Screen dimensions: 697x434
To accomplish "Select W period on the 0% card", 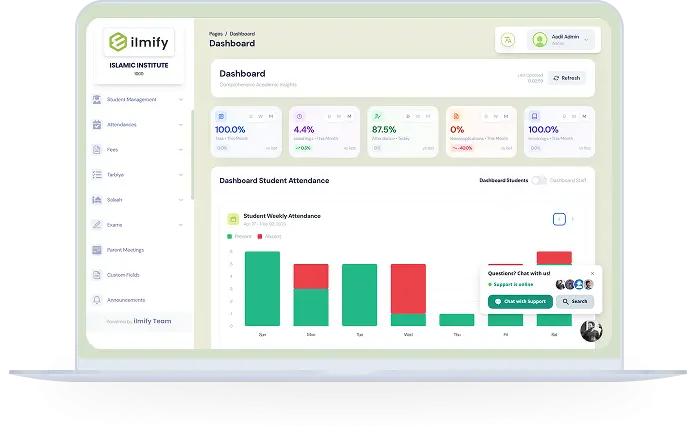I will pos(496,117).
